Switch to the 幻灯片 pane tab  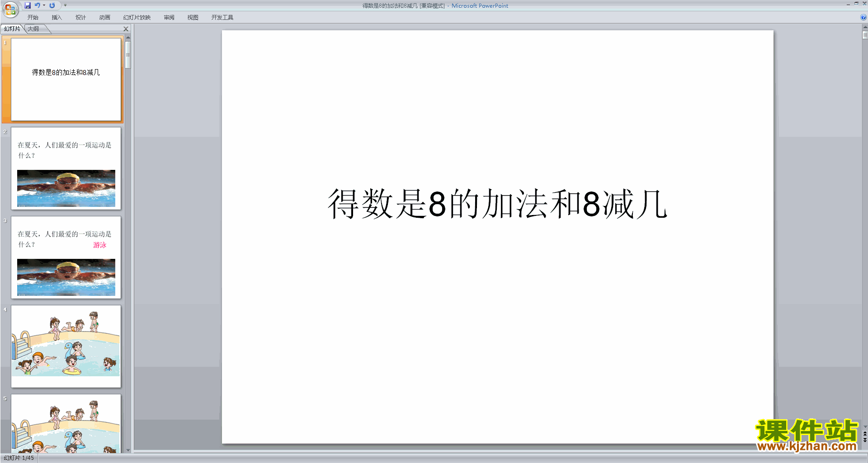click(x=12, y=29)
